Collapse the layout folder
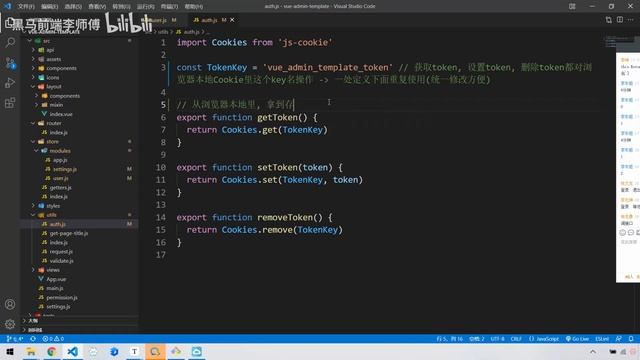The width and height of the screenshot is (640, 360). click(33, 87)
